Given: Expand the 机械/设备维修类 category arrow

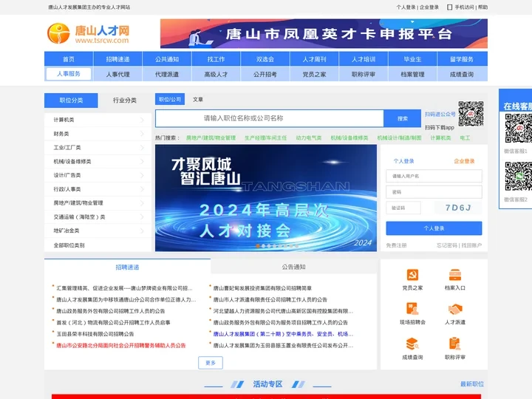Looking at the screenshot, I should 142,162.
